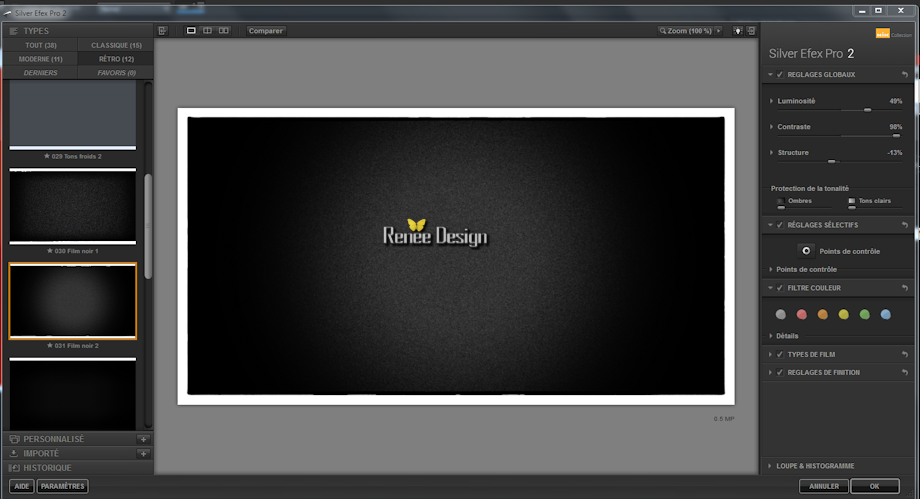920x499 pixels.
Task: Add a control point button
Action: 806,251
